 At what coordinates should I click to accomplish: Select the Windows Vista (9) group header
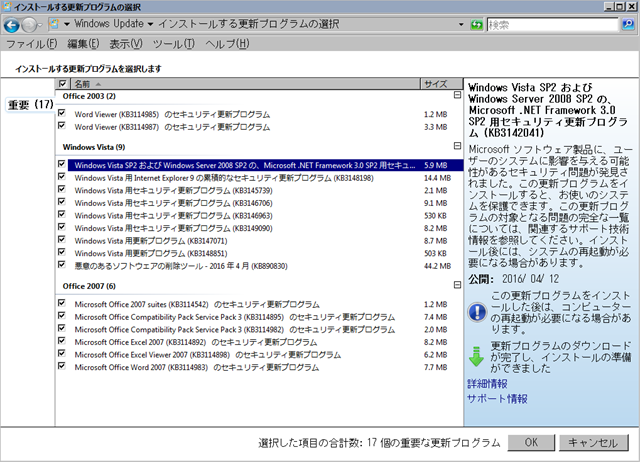[94, 147]
